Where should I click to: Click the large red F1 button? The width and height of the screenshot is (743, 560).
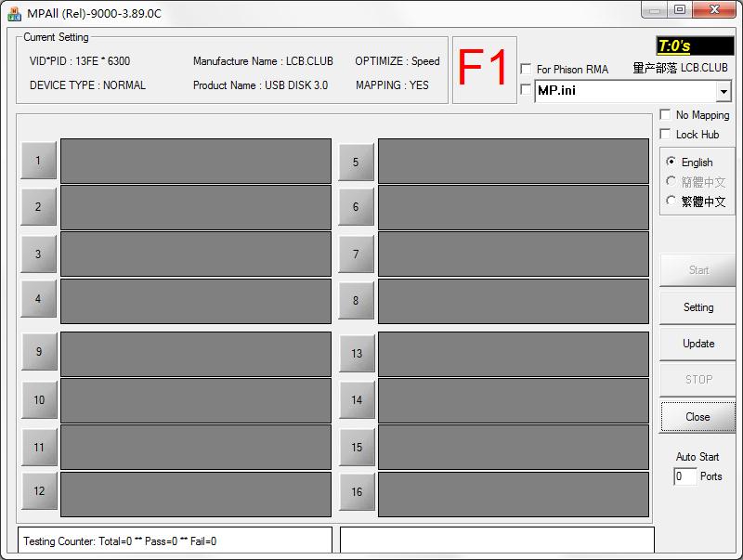click(x=484, y=70)
